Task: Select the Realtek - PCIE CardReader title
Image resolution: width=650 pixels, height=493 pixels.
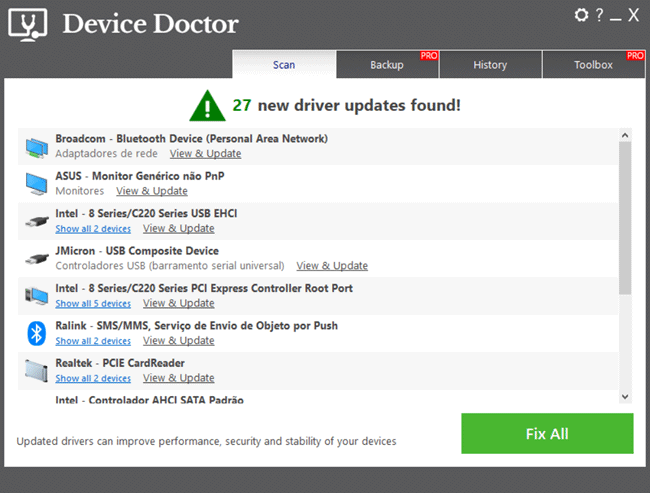Action: (x=120, y=363)
